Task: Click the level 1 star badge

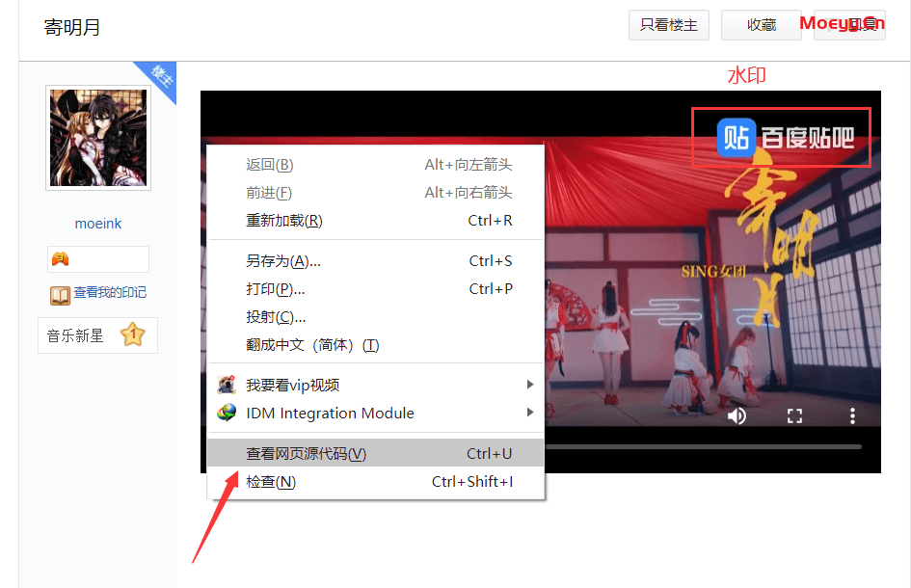Action: coord(132,335)
